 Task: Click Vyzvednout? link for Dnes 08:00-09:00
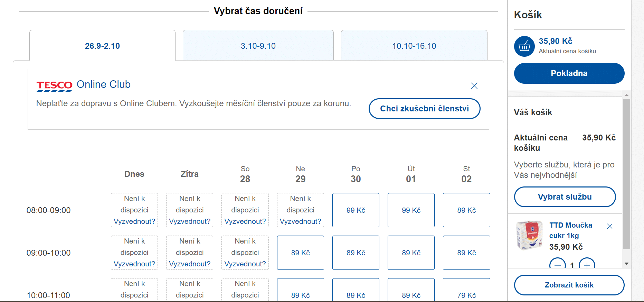[134, 221]
